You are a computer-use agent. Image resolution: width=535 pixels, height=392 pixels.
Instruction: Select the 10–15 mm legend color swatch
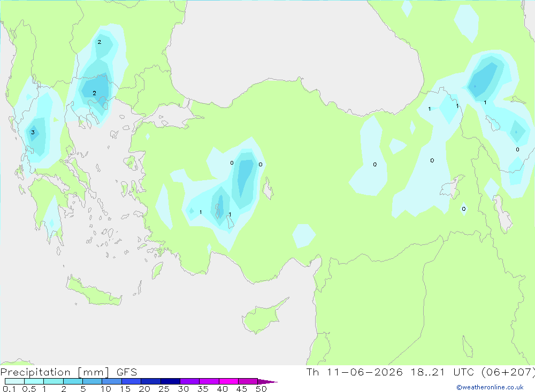(112, 381)
